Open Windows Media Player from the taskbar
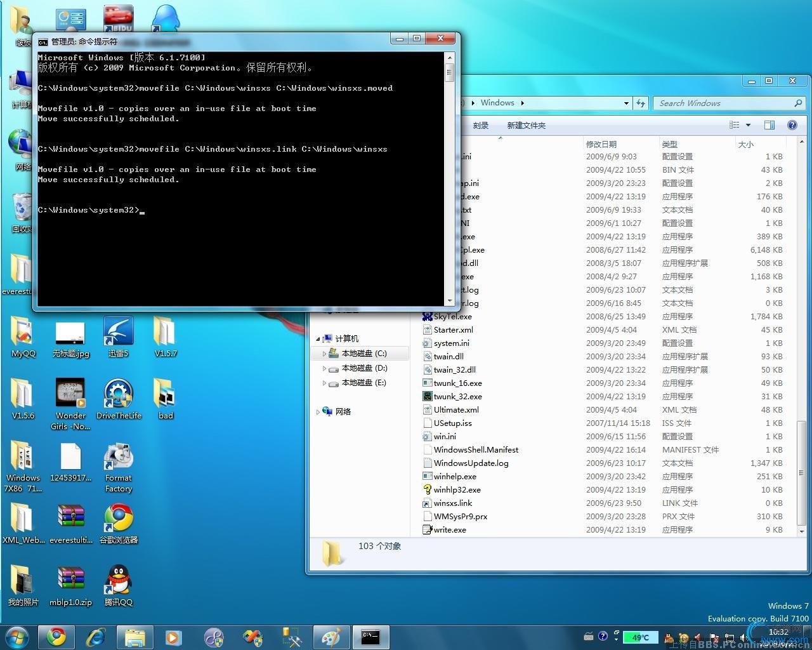Viewport: 812px width, 650px height. [173, 637]
